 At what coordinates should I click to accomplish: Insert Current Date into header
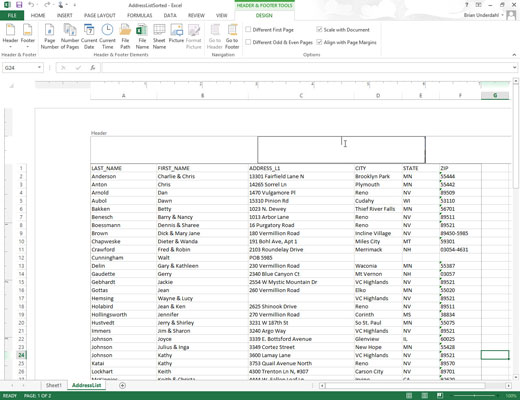[89, 36]
